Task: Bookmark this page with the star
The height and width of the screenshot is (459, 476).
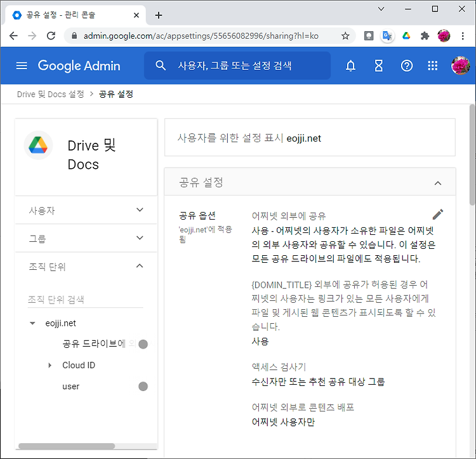Action: [345, 36]
